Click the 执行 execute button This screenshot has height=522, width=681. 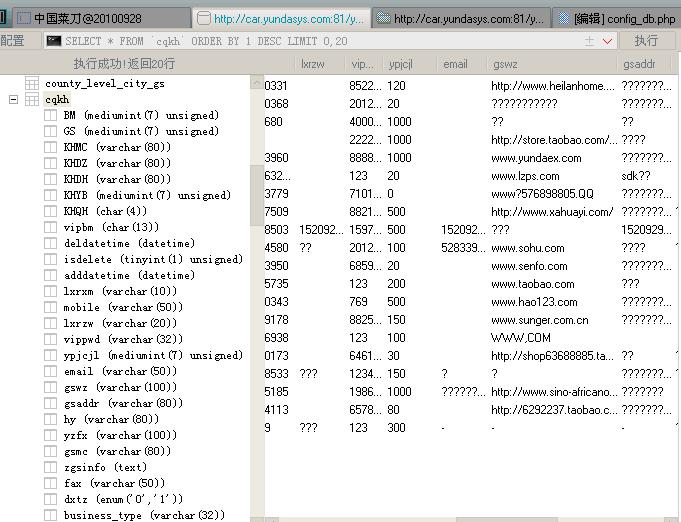646,41
